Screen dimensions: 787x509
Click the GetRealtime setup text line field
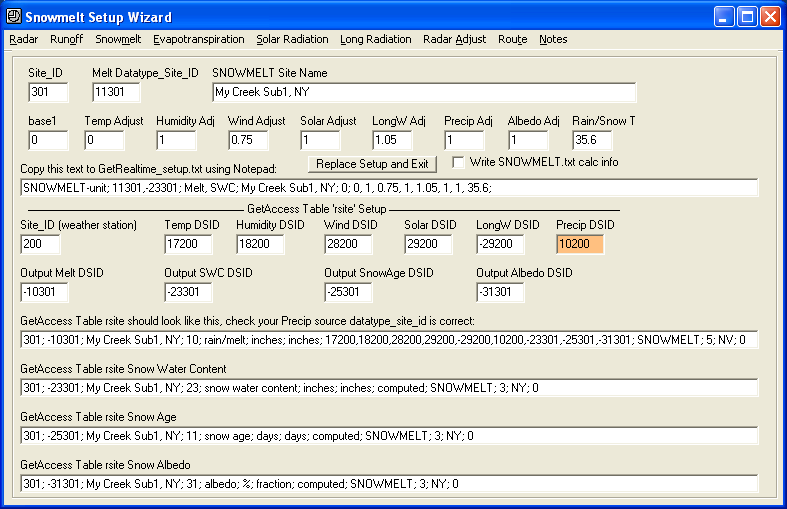pos(388,188)
